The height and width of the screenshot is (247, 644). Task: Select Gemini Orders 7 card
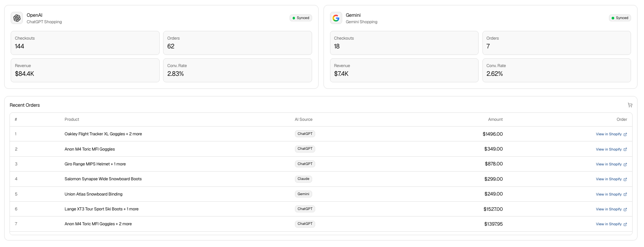pos(556,43)
